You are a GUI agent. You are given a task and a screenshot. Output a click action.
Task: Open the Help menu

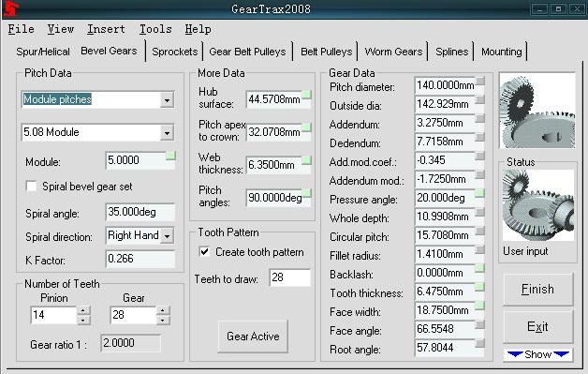click(x=198, y=29)
